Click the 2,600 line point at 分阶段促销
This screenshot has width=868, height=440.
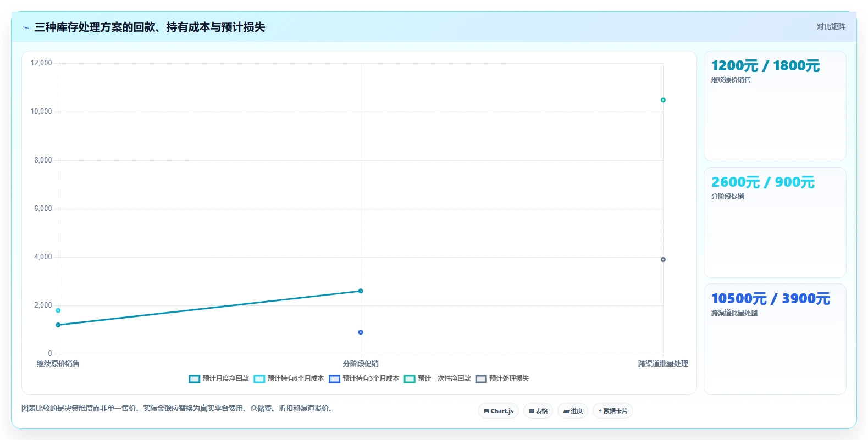[361, 291]
